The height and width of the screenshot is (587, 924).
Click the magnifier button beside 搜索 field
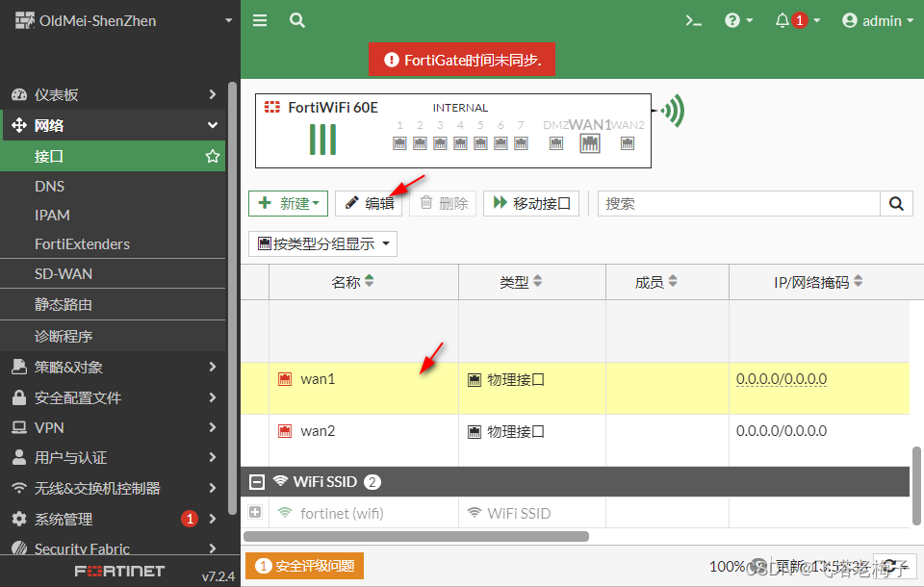click(896, 203)
